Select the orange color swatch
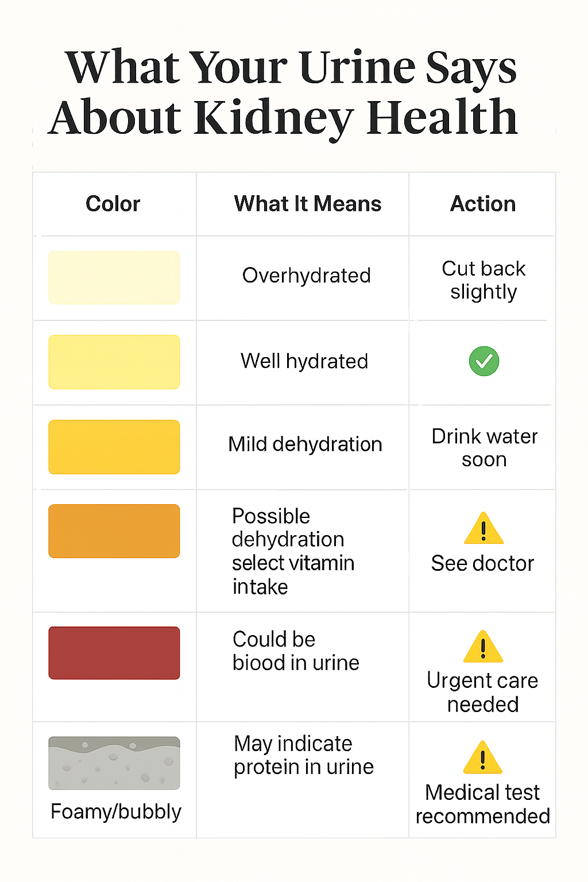 pyautogui.click(x=114, y=531)
